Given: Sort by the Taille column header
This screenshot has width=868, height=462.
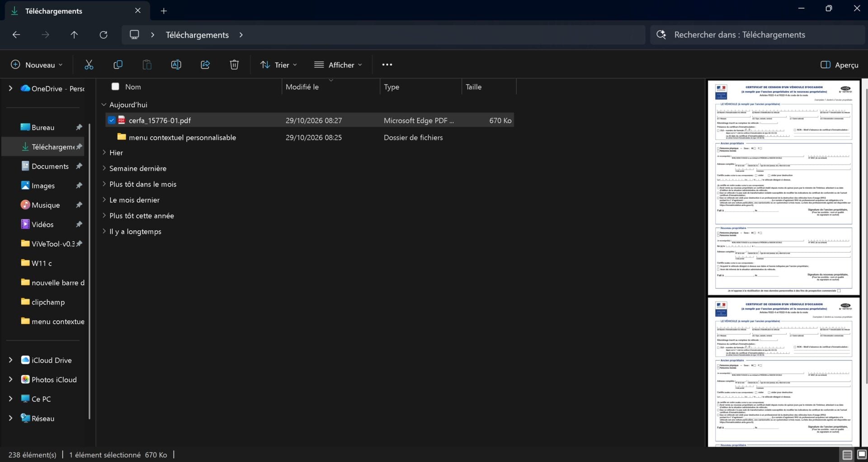Looking at the screenshot, I should click(x=489, y=87).
